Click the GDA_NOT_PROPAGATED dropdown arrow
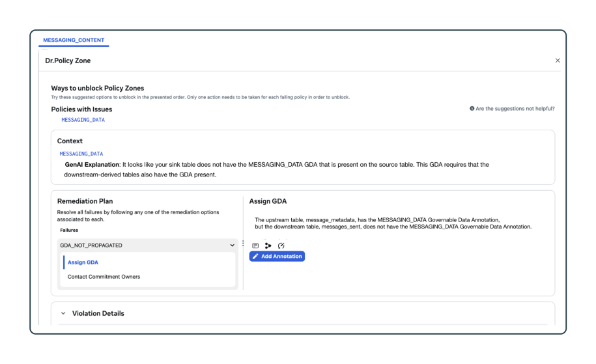Image resolution: width=596 pixels, height=364 pixels. tap(232, 245)
